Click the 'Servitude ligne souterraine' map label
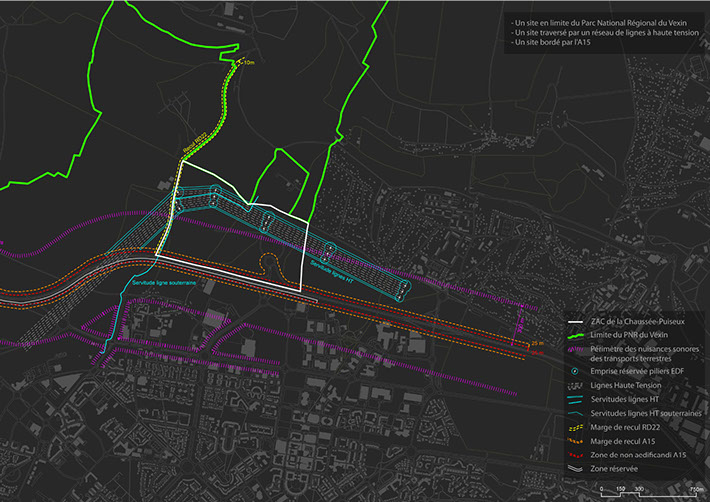 coord(167,283)
